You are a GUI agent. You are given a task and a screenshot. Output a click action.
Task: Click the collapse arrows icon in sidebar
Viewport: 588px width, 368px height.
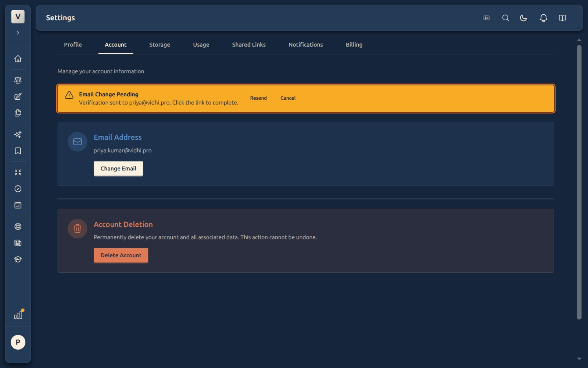18,172
